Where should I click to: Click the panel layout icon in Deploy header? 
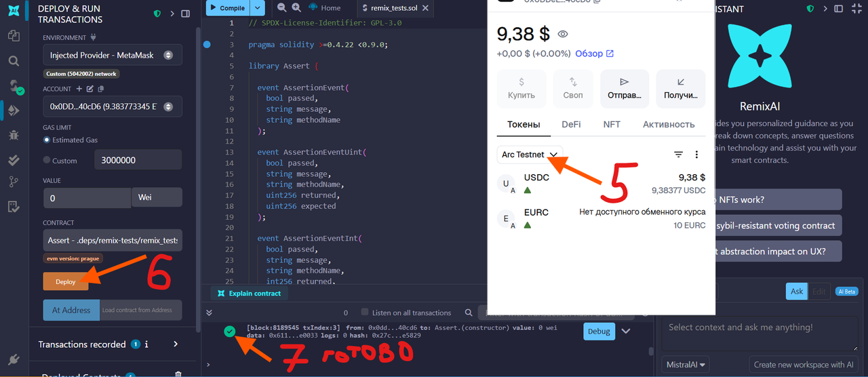click(186, 14)
